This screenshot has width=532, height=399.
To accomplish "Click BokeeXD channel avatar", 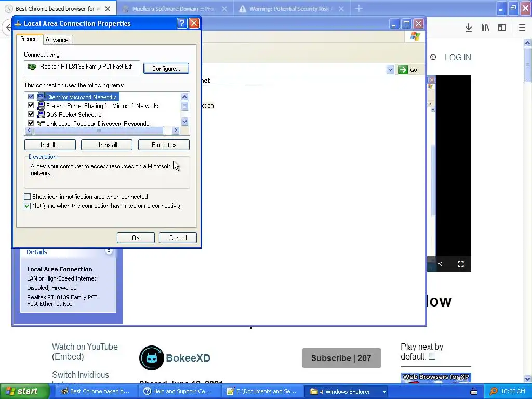I will coord(151,358).
